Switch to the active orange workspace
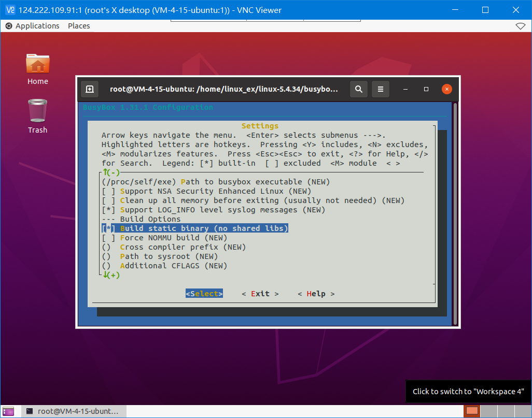The height and width of the screenshot is (418, 532). coord(472,411)
